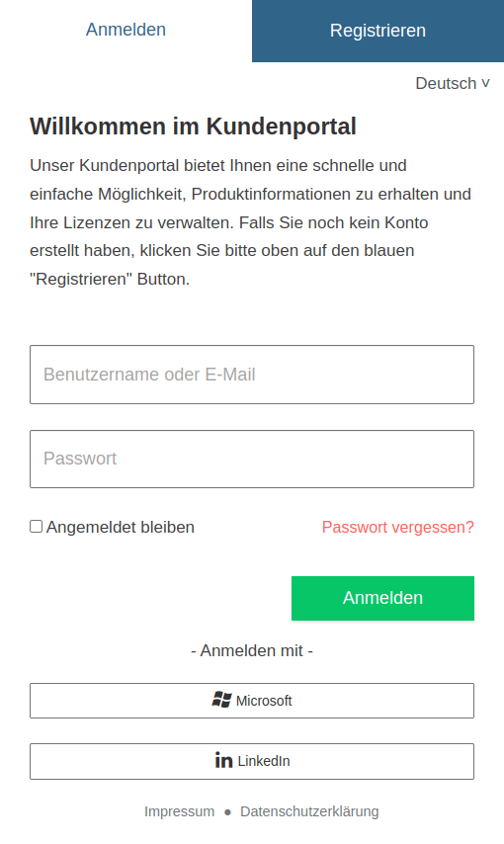Open the Datenschutzerklärung footer link
Image resolution: width=504 pixels, height=844 pixels.
(309, 811)
